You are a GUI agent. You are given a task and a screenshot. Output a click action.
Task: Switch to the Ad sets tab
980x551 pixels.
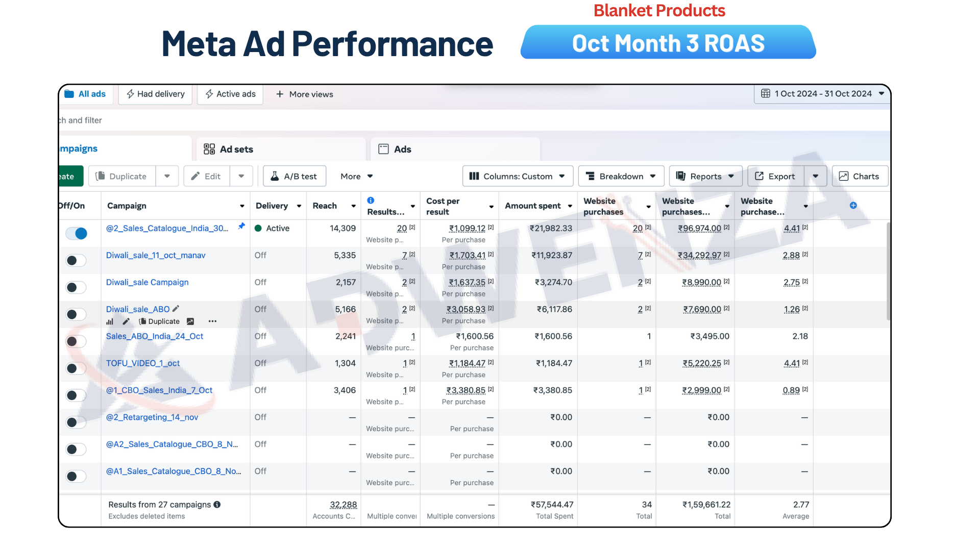click(x=281, y=149)
